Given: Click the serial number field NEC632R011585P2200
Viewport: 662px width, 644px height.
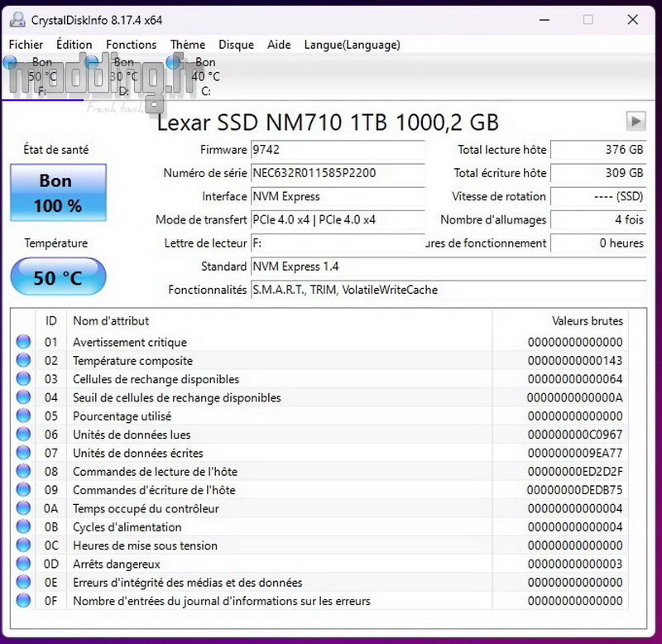Looking at the screenshot, I should pyautogui.click(x=338, y=173).
